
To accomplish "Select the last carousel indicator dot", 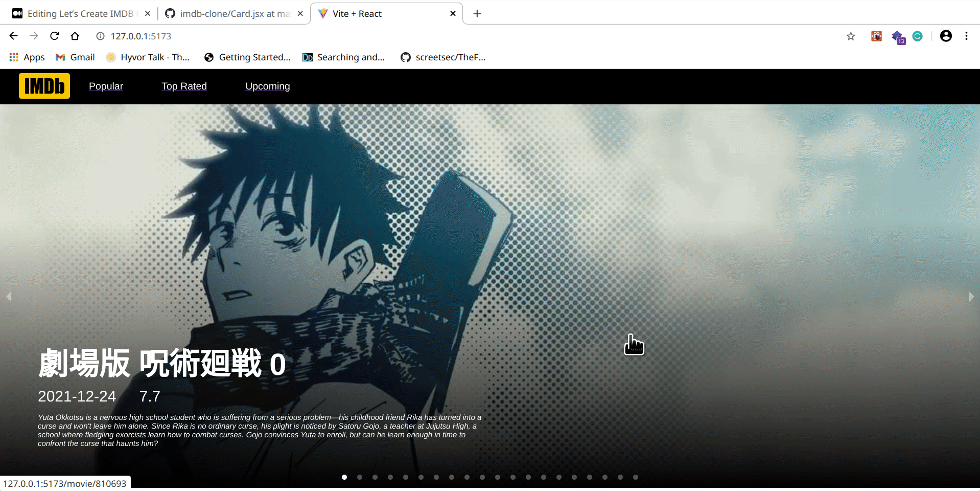I will tap(636, 477).
